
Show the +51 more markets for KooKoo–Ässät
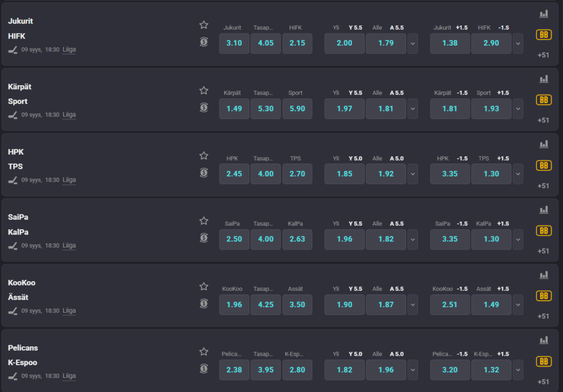coord(544,316)
